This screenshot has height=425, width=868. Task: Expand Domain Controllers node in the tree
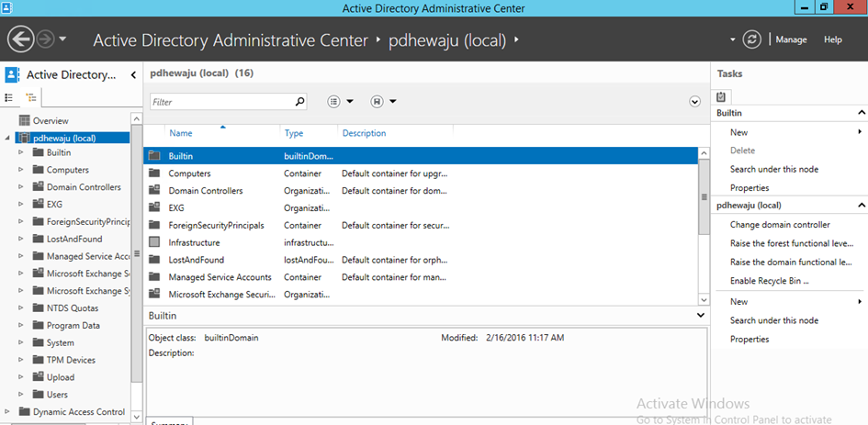[22, 187]
